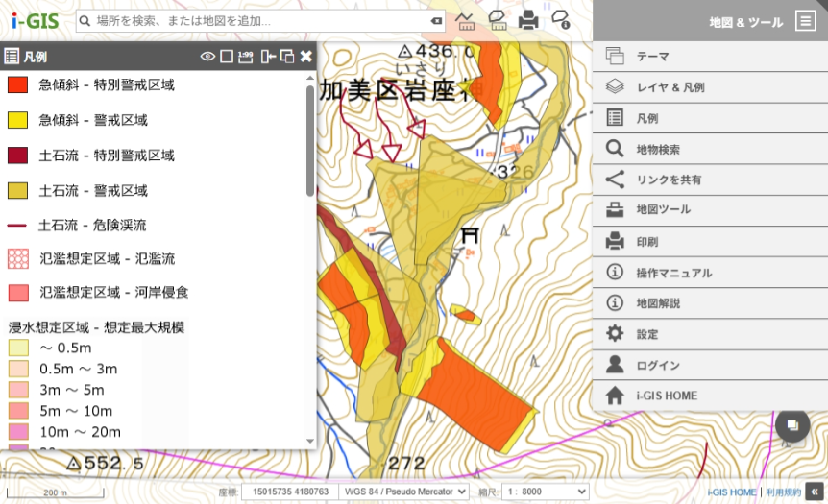Click the coordinates field 15015735 4180763

(x=290, y=492)
